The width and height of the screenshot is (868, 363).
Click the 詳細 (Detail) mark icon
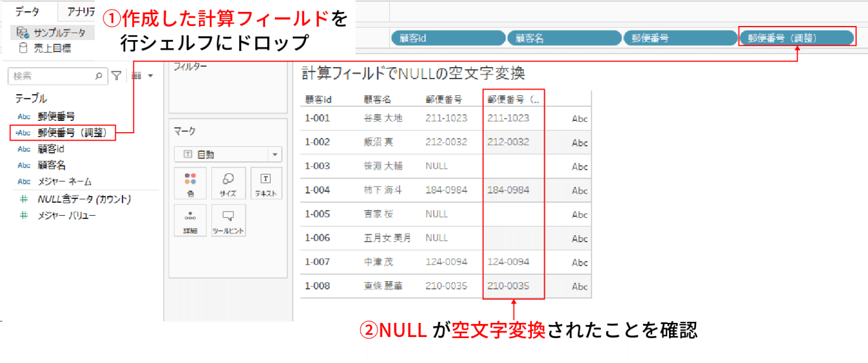(x=190, y=220)
